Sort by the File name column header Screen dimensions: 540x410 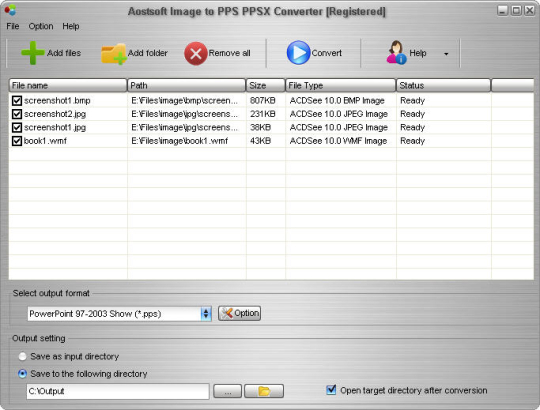[x=68, y=85]
